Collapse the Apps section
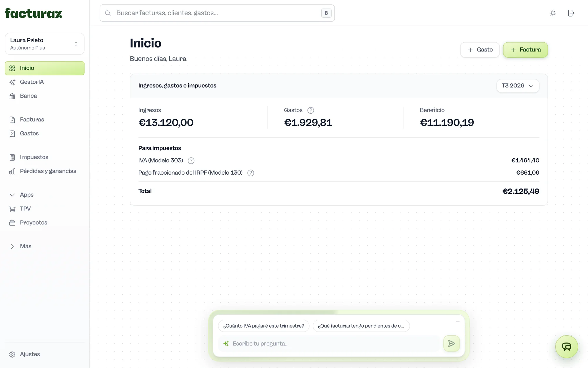588x368 pixels. click(45, 195)
